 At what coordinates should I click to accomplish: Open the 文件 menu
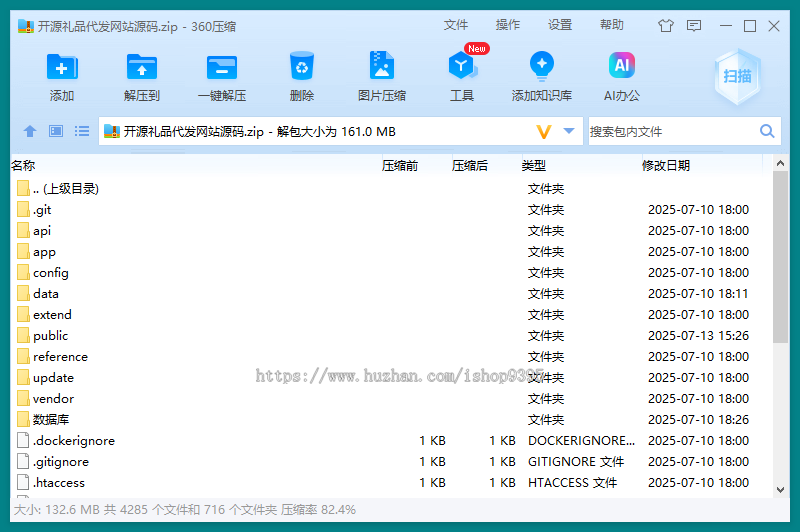[x=456, y=25]
